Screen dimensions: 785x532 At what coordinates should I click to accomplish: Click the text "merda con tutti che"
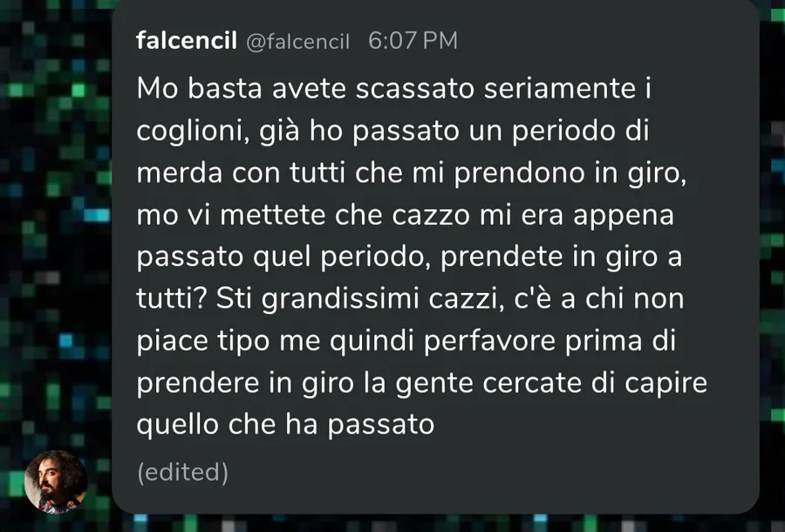click(x=270, y=174)
